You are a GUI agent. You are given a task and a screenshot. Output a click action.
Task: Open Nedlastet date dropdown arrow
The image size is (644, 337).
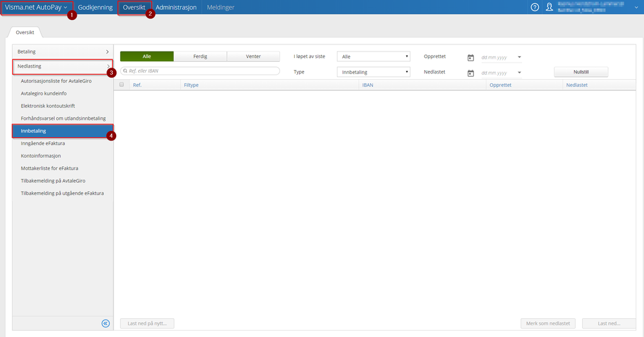click(x=519, y=73)
